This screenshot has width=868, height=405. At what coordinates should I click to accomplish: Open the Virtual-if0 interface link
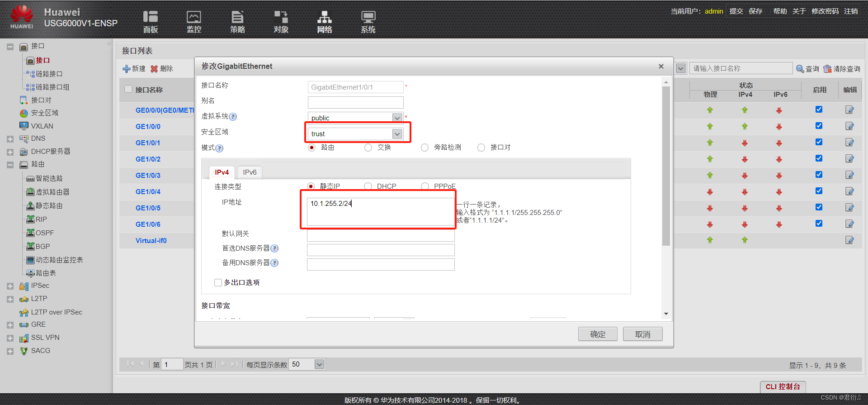[151, 241]
